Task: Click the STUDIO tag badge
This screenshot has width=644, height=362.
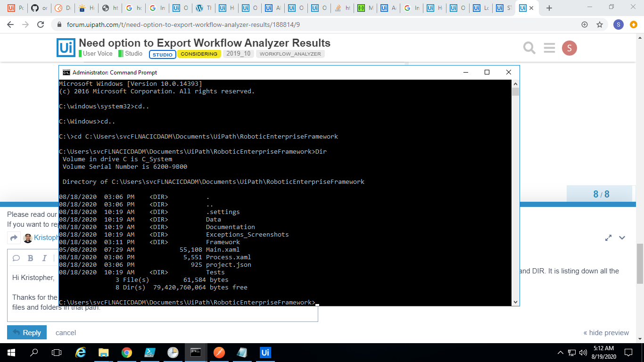Action: pos(163,54)
